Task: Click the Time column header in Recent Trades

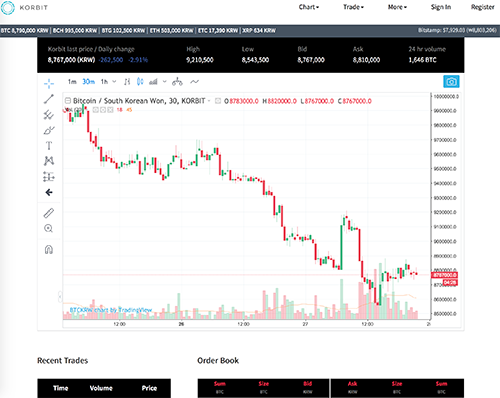Action: click(x=61, y=388)
